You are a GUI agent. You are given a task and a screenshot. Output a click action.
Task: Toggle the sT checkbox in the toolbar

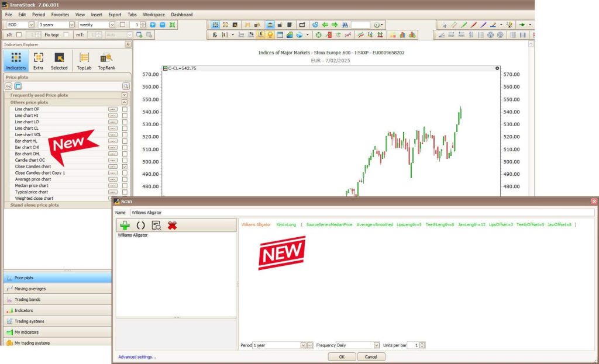pos(18,34)
